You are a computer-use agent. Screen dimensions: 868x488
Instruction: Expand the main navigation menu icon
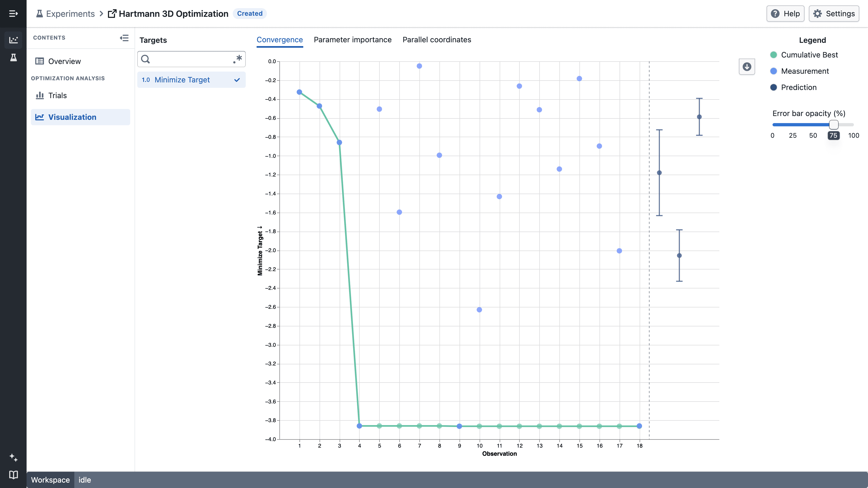(13, 14)
